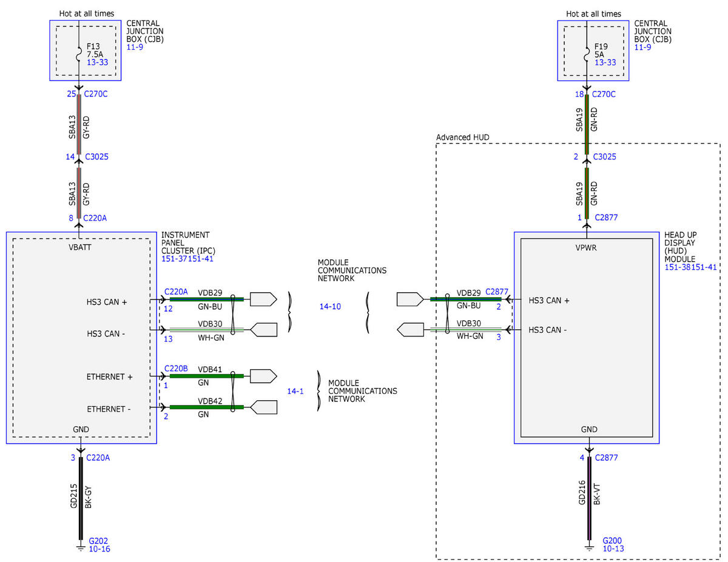Select the ETHERNET - pin label
The image size is (728, 562).
click(109, 409)
